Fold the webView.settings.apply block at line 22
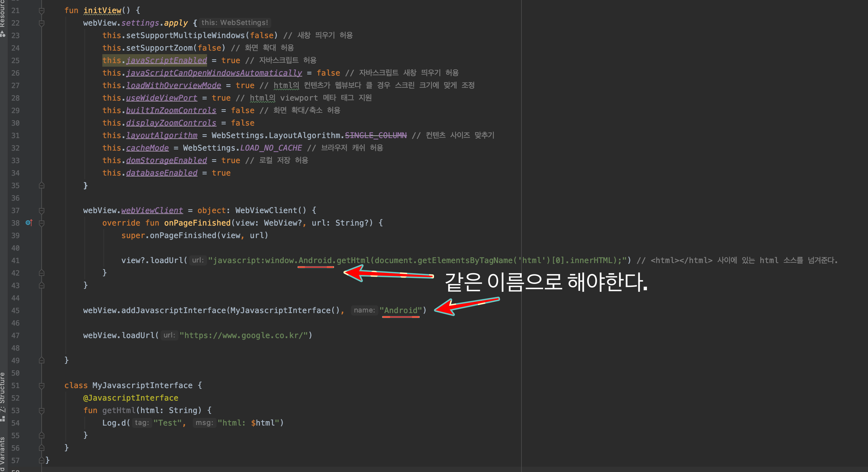 [41, 23]
